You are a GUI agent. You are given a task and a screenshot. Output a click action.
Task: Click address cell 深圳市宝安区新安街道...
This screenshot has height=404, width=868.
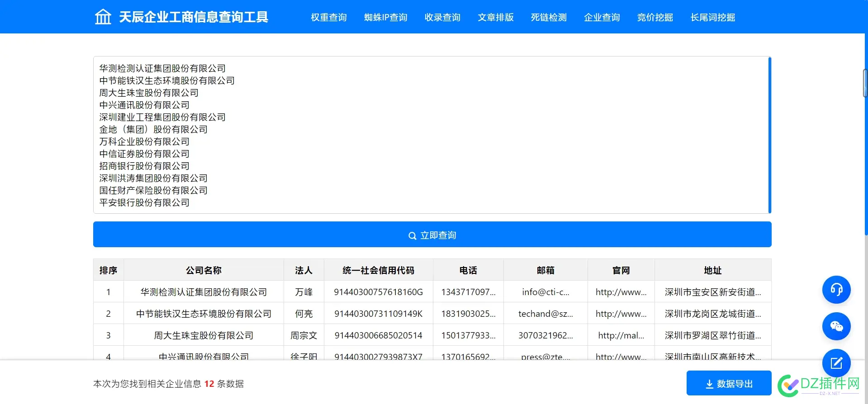(x=713, y=292)
